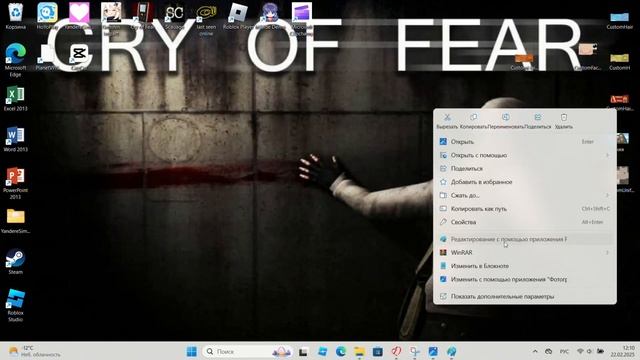The width and height of the screenshot is (640, 360).
Task: Open the Wi-Fi and volume quick settings
Action: [x=590, y=351]
